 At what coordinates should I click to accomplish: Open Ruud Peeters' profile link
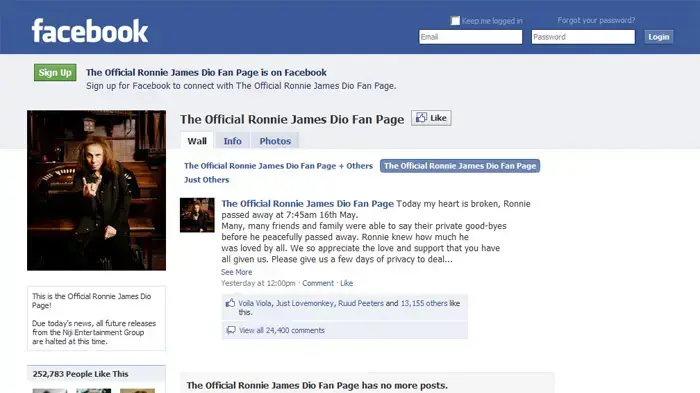361,303
